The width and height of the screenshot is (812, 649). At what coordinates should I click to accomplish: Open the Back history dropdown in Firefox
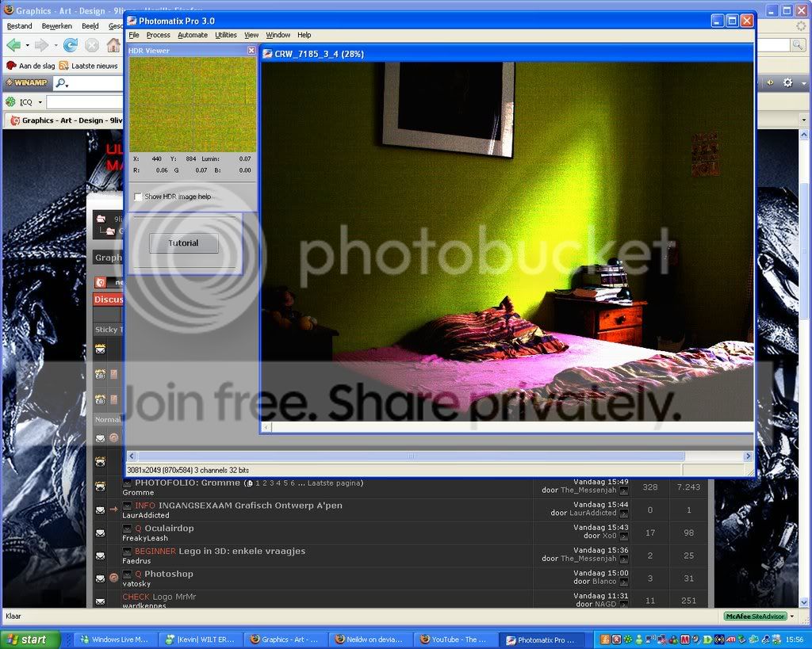(x=27, y=45)
